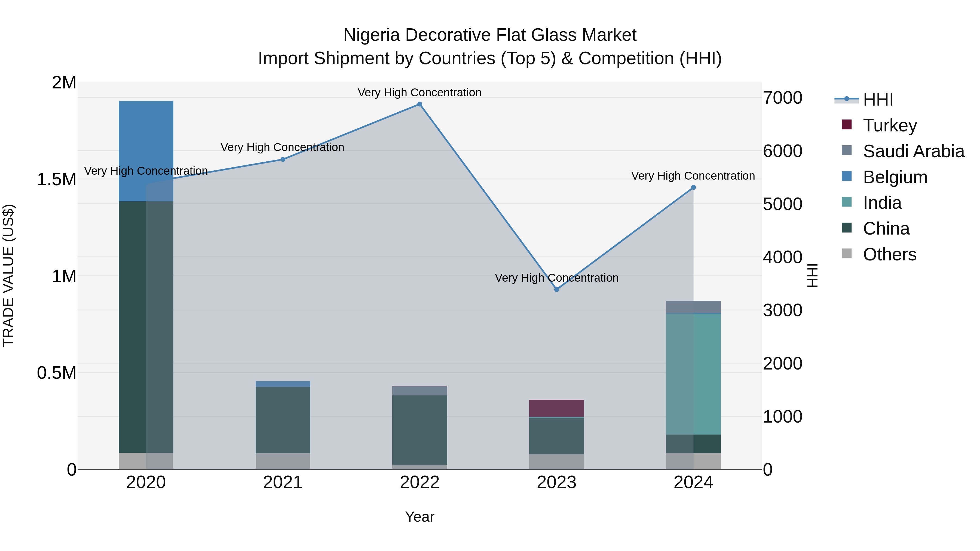Click the Turkey maroon color swatch
Viewport: 980px width, 551px height.
[846, 124]
